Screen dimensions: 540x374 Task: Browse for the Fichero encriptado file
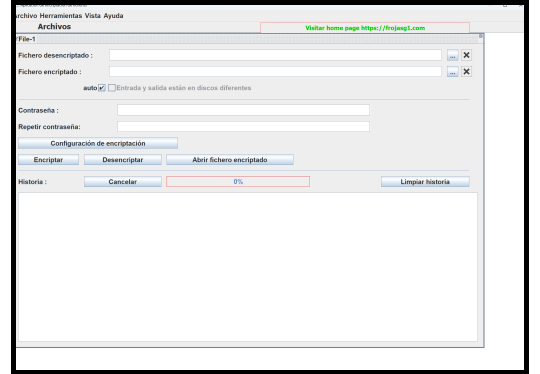pyautogui.click(x=453, y=72)
